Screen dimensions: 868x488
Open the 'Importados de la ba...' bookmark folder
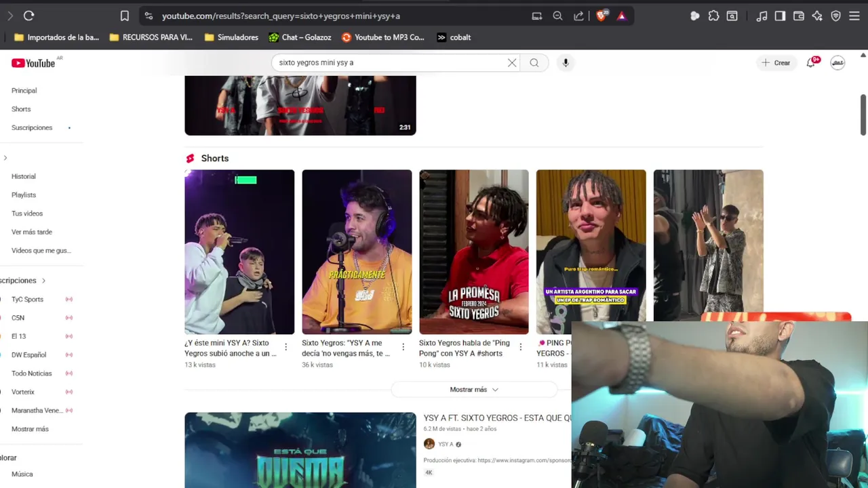tap(57, 37)
